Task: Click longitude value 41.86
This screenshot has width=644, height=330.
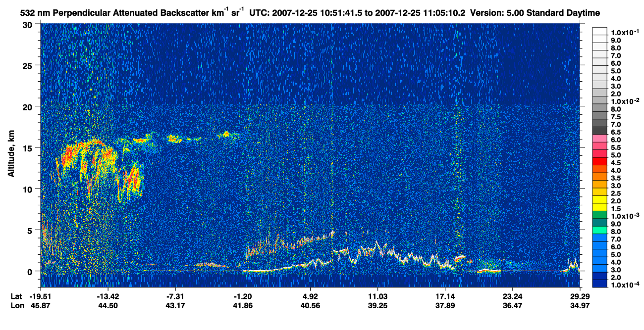Action: (243, 305)
